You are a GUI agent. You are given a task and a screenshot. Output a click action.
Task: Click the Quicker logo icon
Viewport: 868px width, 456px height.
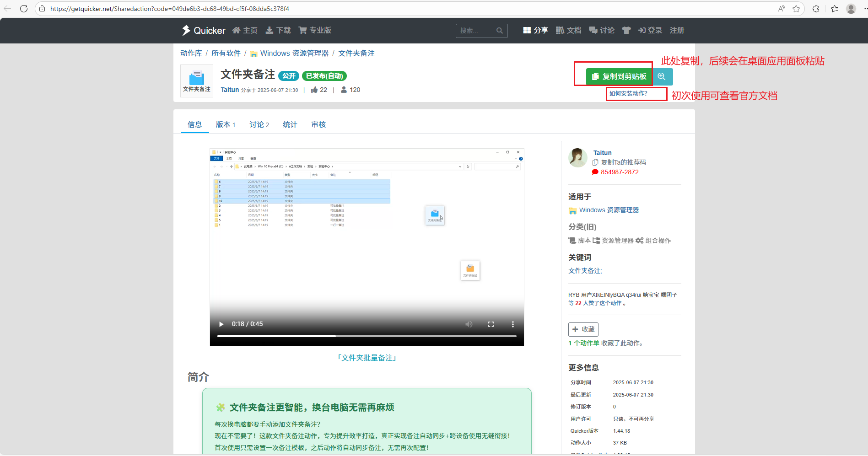[x=186, y=30]
